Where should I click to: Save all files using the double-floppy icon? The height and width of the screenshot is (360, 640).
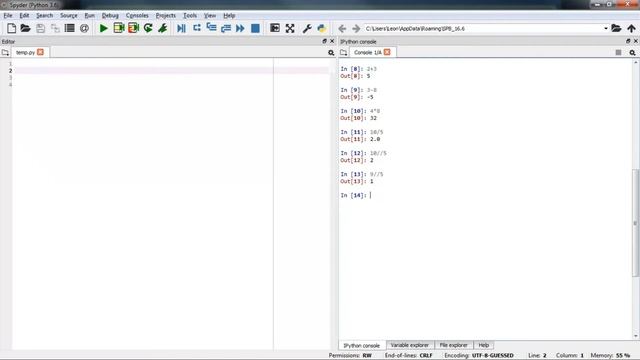click(55, 28)
